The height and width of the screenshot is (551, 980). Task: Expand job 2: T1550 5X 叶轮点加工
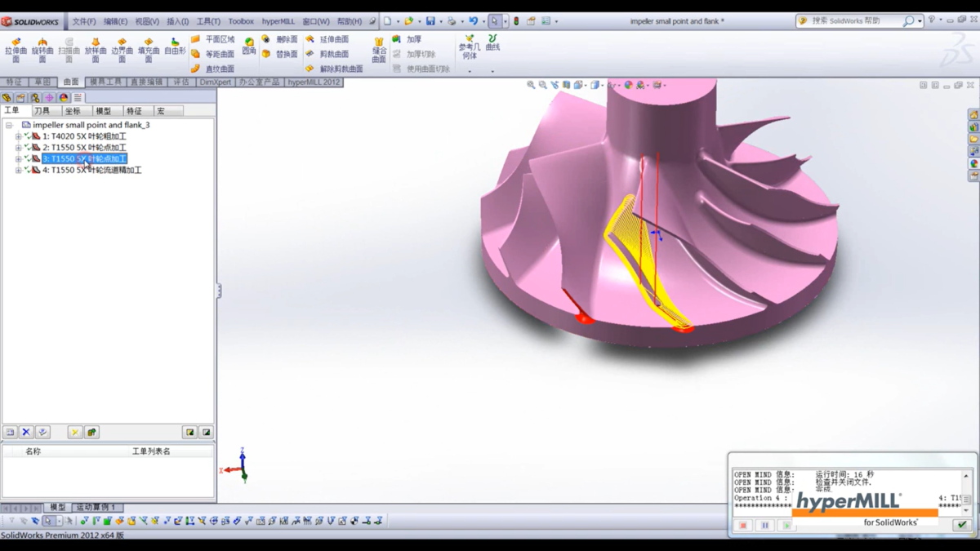[18, 148]
